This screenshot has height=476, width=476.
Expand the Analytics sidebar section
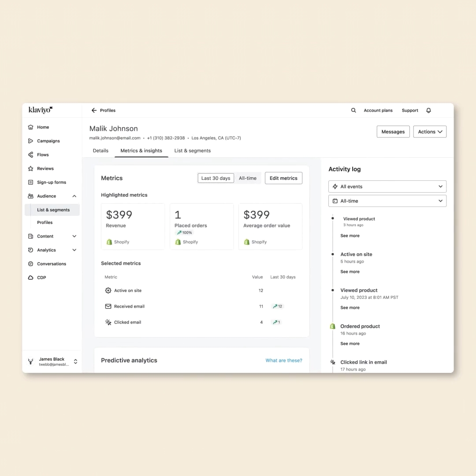(x=74, y=250)
